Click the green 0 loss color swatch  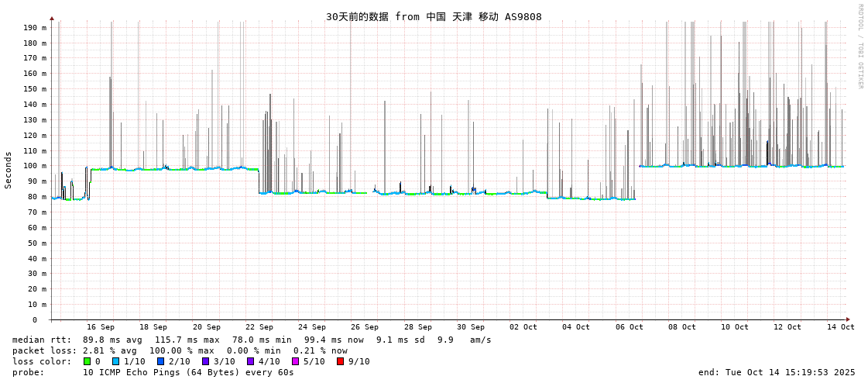[x=87, y=361]
